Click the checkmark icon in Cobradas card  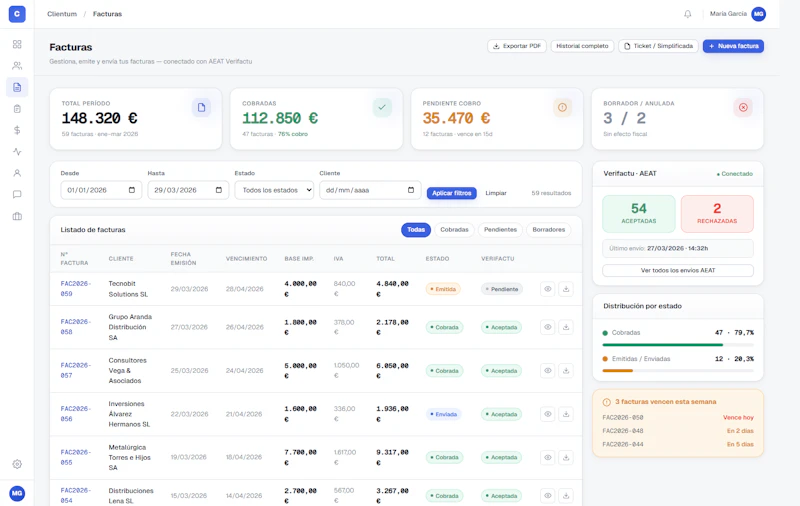(382, 108)
